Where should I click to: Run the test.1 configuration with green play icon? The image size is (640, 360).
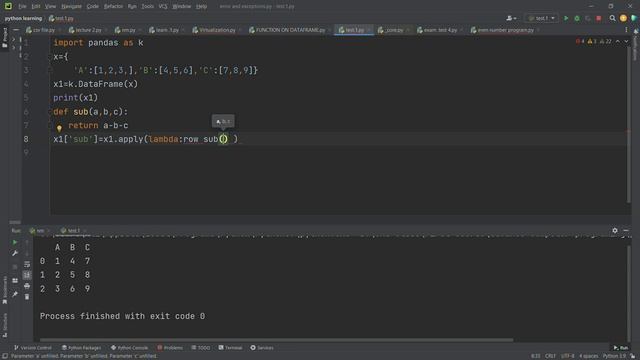click(x=566, y=18)
